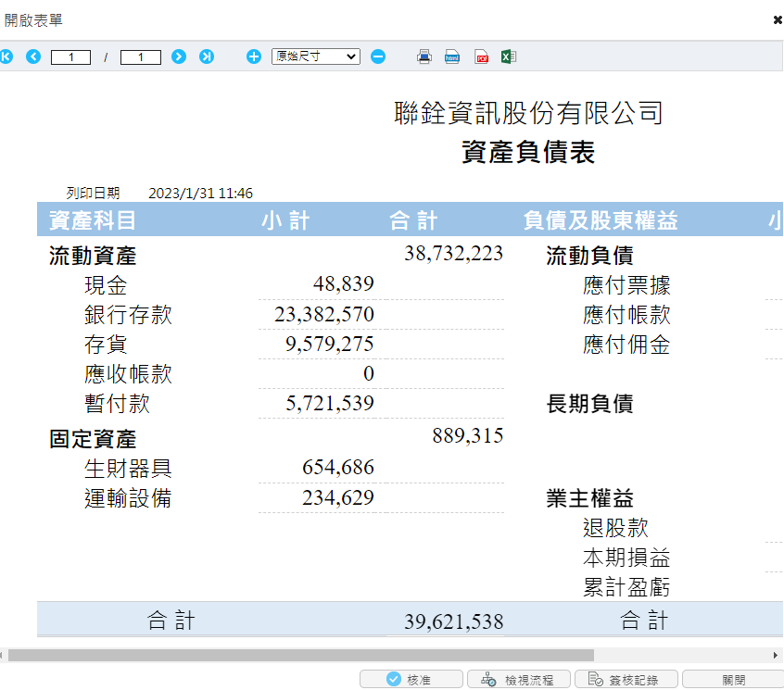
Task: Click the scroll right arrow
Action: point(776,655)
